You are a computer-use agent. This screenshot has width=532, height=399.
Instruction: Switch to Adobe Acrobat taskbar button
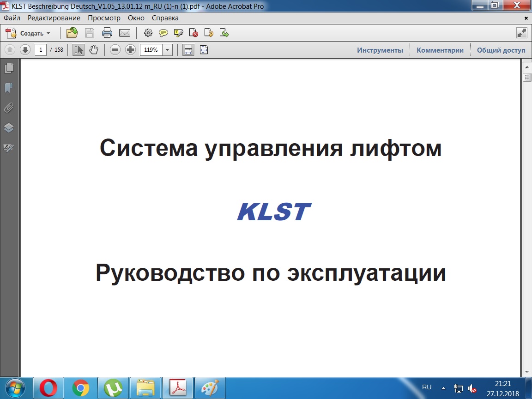tap(178, 388)
